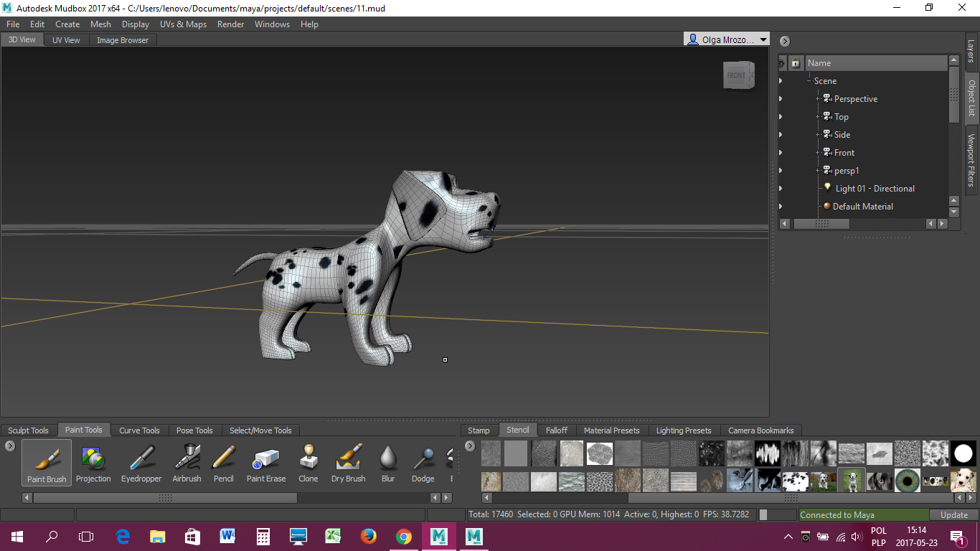This screenshot has height=551, width=980.
Task: Pick a color with the Eyedropper tool
Action: tap(141, 462)
